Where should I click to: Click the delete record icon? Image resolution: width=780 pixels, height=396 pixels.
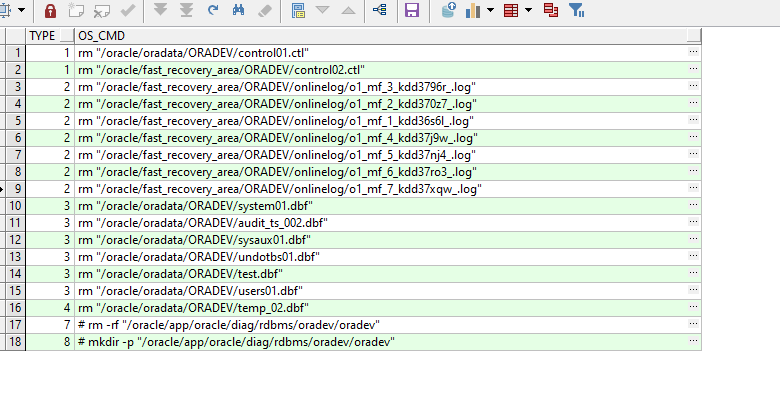102,10
